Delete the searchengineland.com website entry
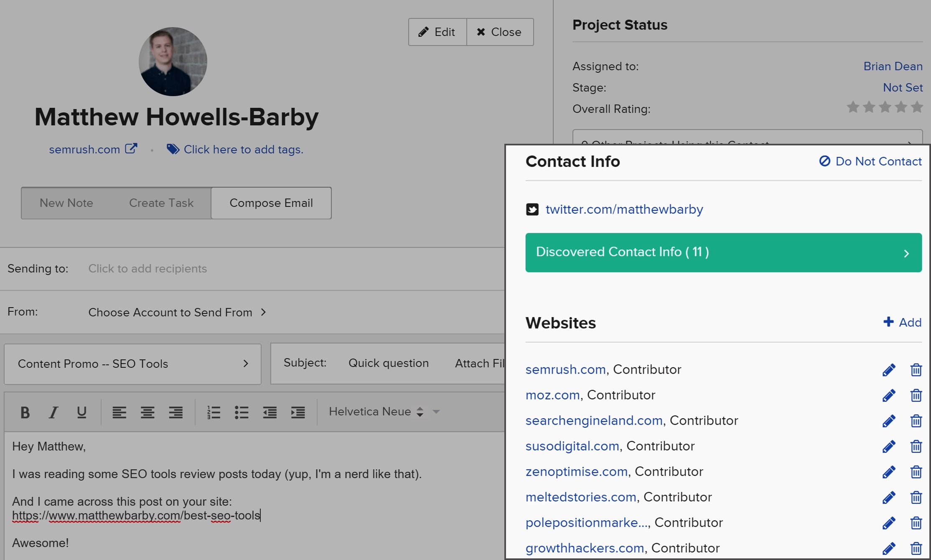This screenshot has height=560, width=931. click(916, 421)
